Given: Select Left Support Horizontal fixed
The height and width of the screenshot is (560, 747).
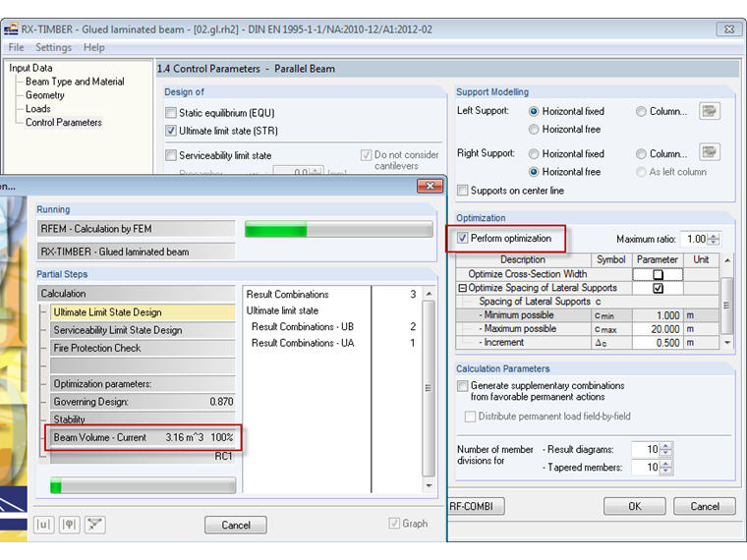Looking at the screenshot, I should [x=534, y=111].
